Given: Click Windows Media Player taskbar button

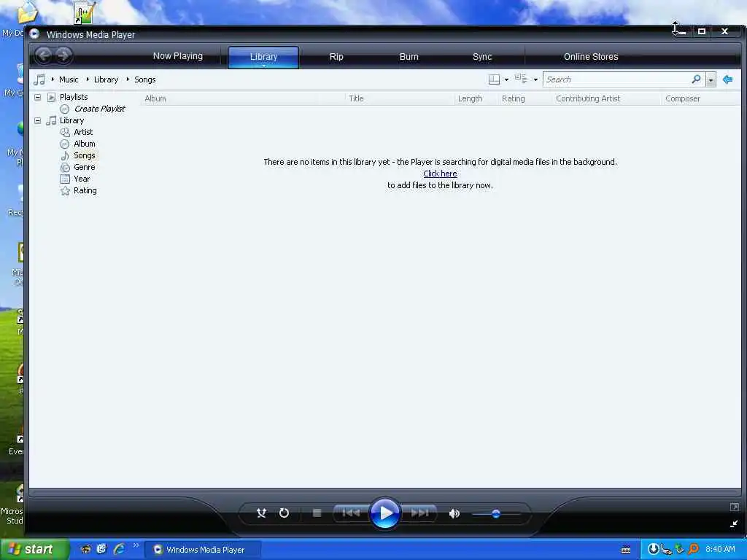Looking at the screenshot, I should click(203, 550).
